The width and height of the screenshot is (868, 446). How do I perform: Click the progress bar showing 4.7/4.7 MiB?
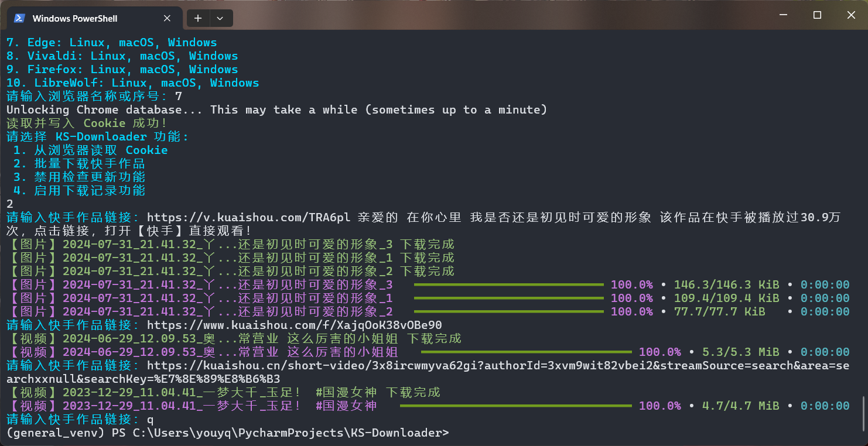click(x=516, y=406)
